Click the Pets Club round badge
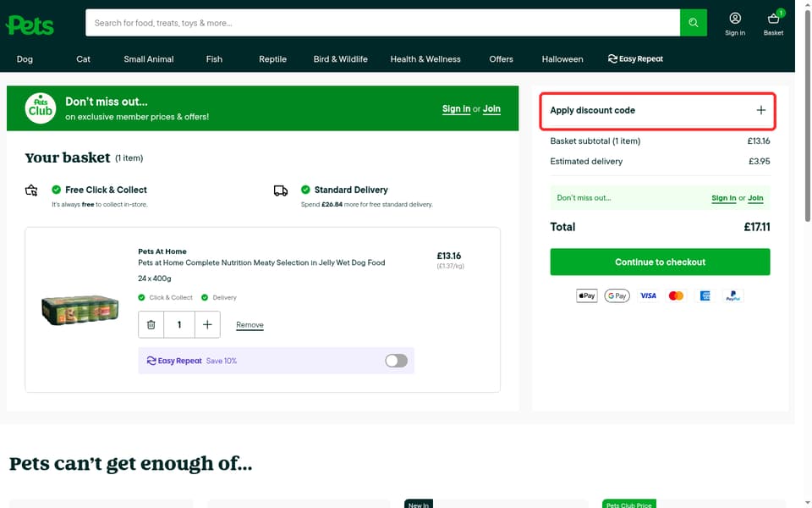The height and width of the screenshot is (508, 812). (x=41, y=108)
